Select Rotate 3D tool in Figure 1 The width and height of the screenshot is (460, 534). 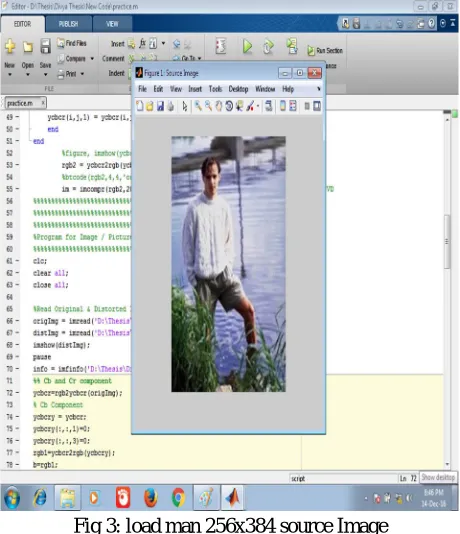click(229, 106)
